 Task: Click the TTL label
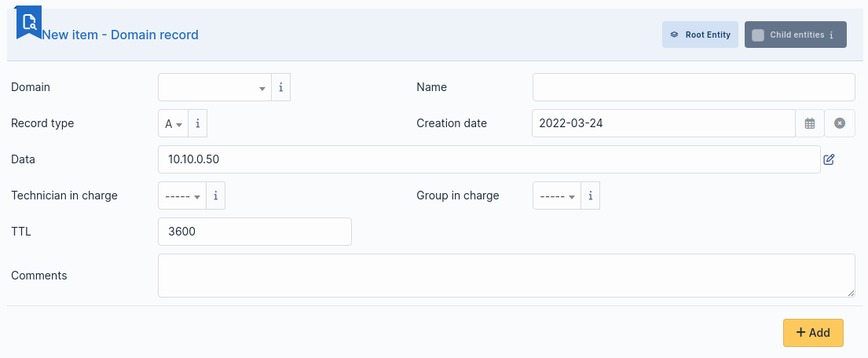21,232
